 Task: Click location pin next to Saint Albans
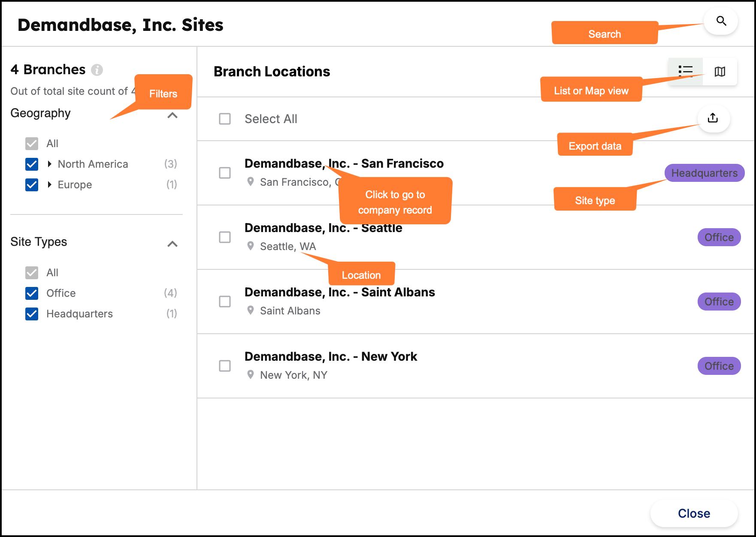251,311
